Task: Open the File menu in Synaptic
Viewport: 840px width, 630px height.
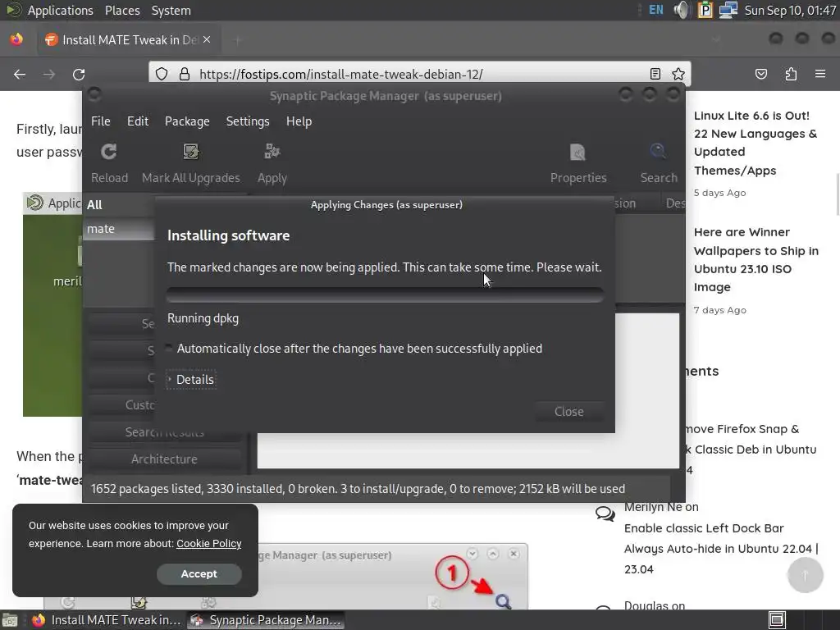Action: pos(101,121)
